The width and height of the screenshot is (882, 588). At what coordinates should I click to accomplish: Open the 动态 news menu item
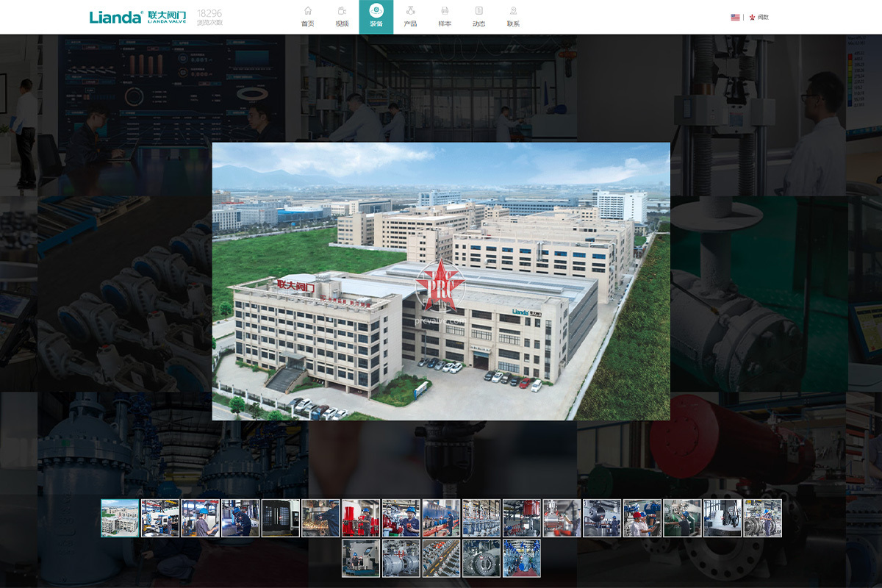pyautogui.click(x=478, y=17)
